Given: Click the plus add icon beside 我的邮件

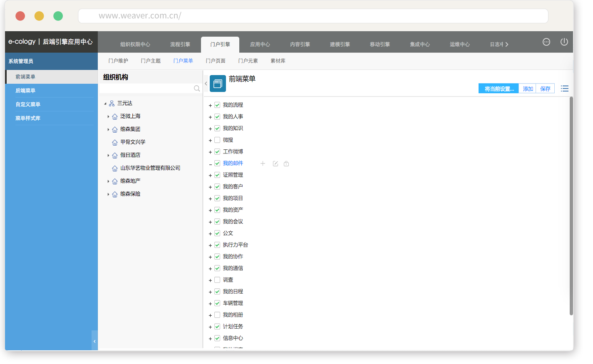Looking at the screenshot, I should 263,164.
